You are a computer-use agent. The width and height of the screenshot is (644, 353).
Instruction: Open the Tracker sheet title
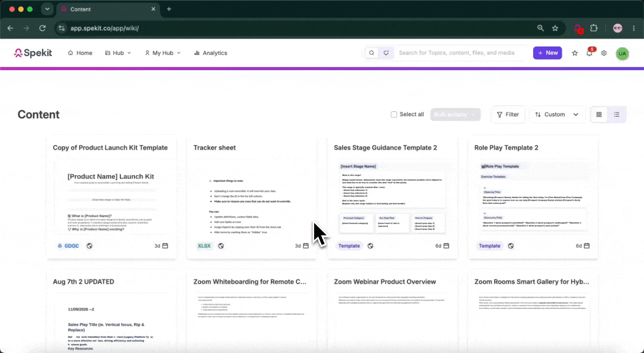(215, 148)
